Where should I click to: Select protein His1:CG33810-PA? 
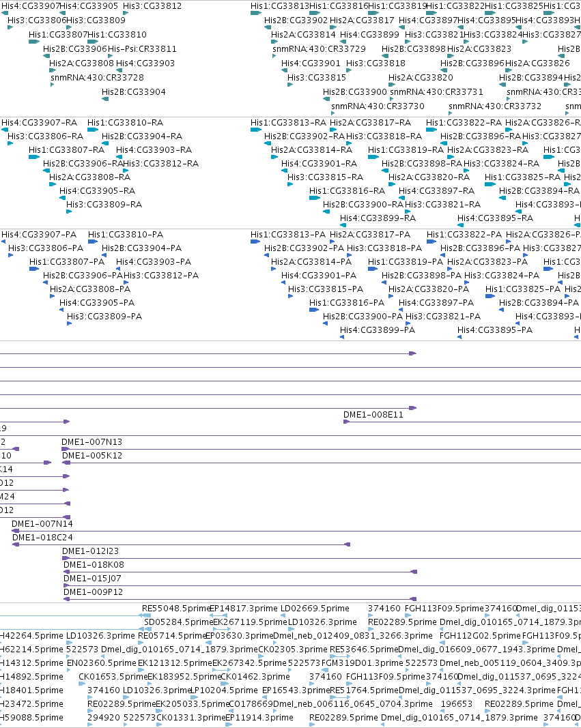[126, 235]
